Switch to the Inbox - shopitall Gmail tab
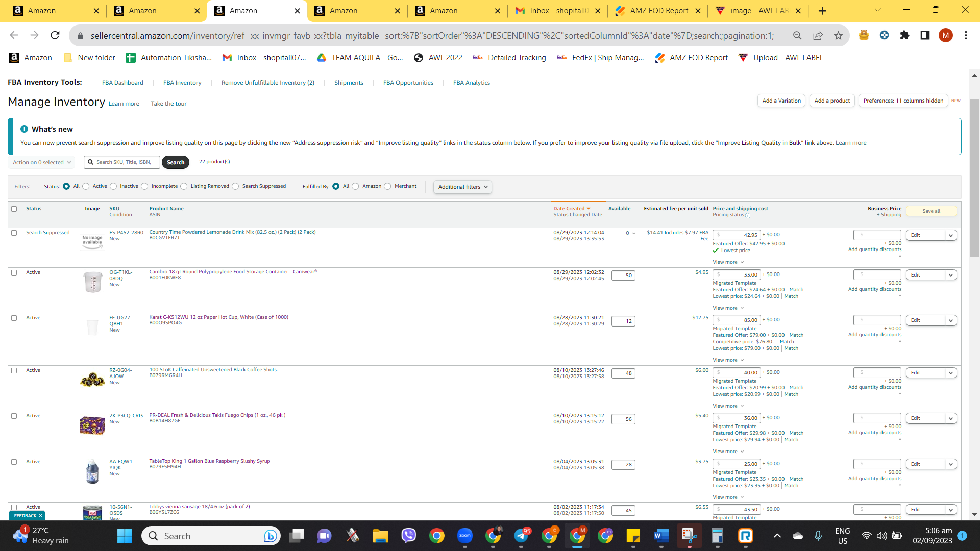 pyautogui.click(x=557, y=11)
